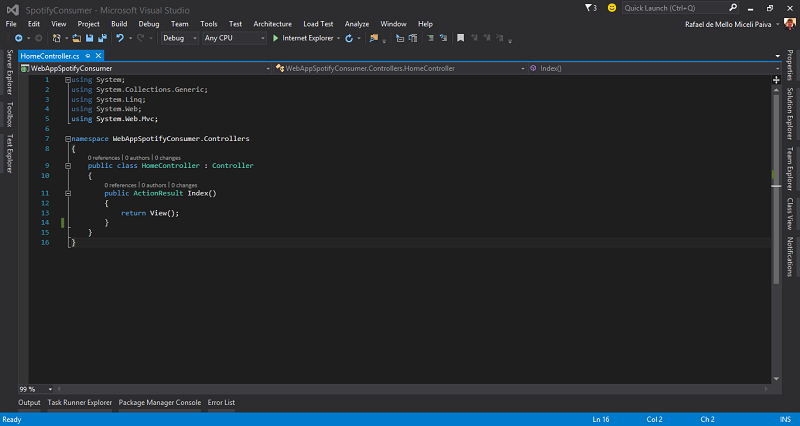The image size is (800, 426).
Task: Click the Save disk icon in toolbar
Action: click(x=89, y=38)
